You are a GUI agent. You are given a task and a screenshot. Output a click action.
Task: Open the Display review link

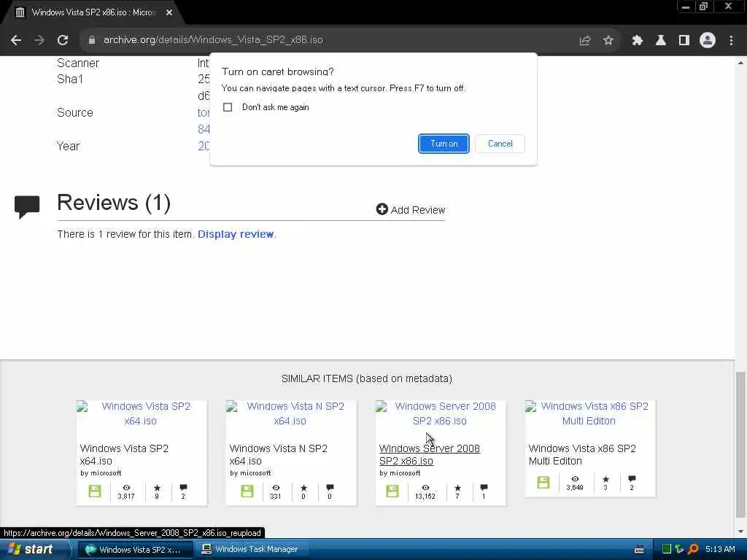[236, 234]
